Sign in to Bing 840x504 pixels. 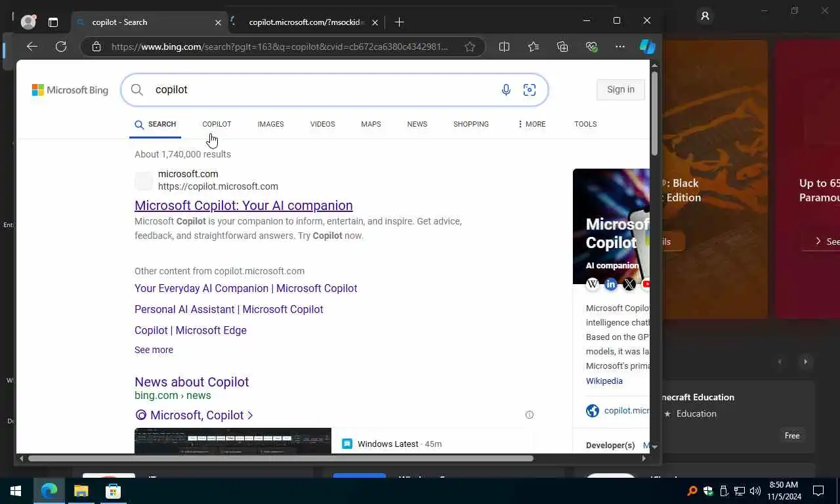tap(621, 90)
